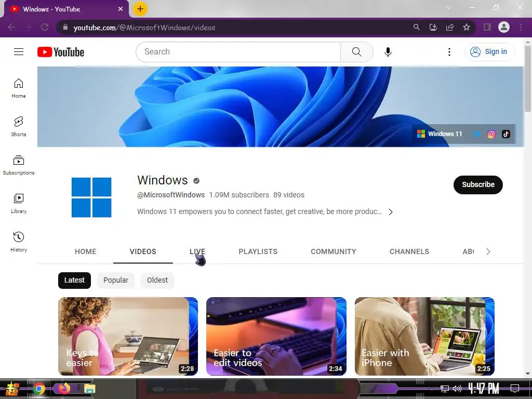
Task: Click the Windows channel avatar logo
Action: [91, 197]
